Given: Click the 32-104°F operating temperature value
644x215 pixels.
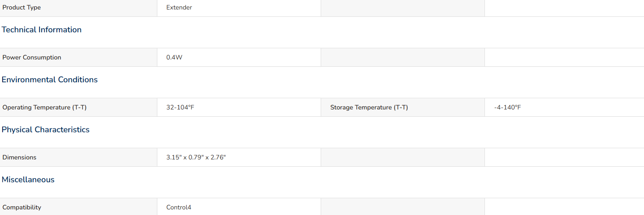Looking at the screenshot, I should point(180,107).
